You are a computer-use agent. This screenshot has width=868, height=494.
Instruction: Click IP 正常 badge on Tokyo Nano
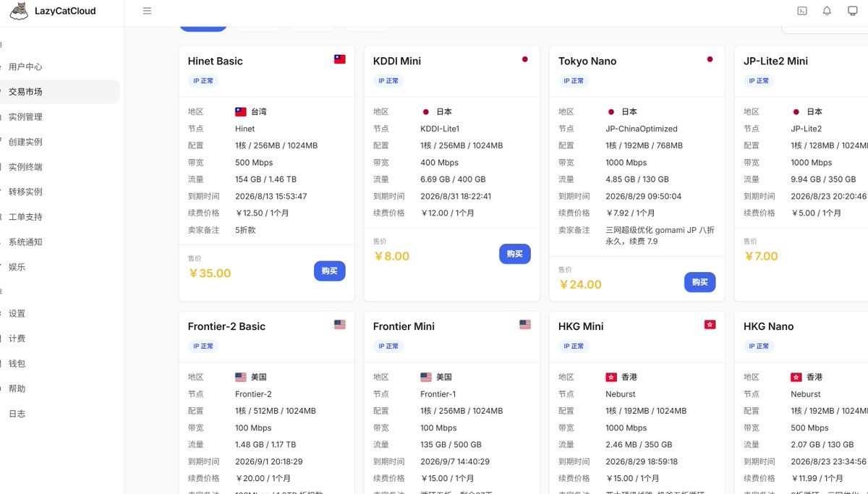point(574,81)
